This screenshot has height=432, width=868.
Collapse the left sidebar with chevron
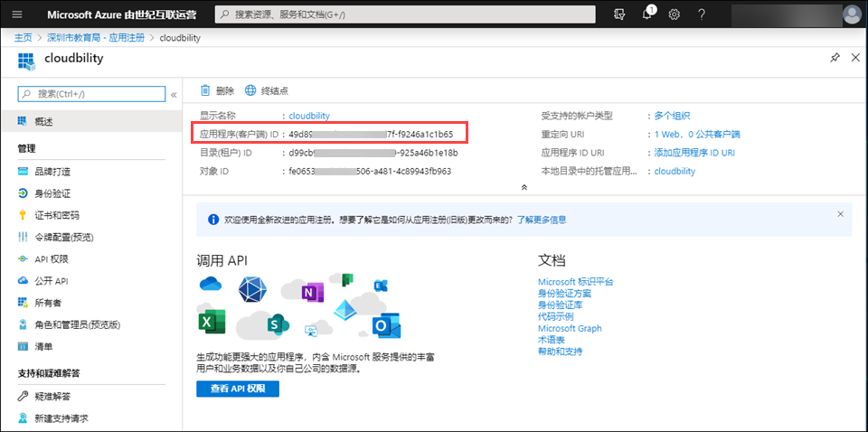(174, 94)
